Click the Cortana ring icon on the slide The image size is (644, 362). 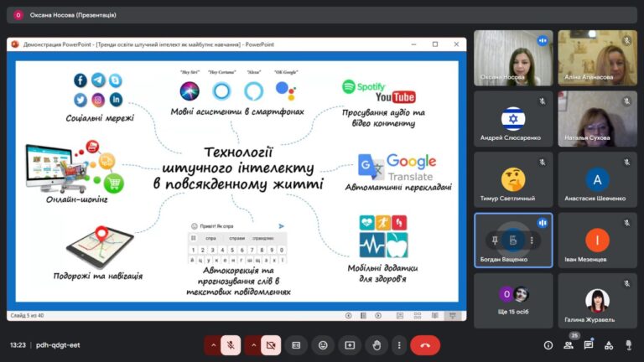click(x=221, y=91)
